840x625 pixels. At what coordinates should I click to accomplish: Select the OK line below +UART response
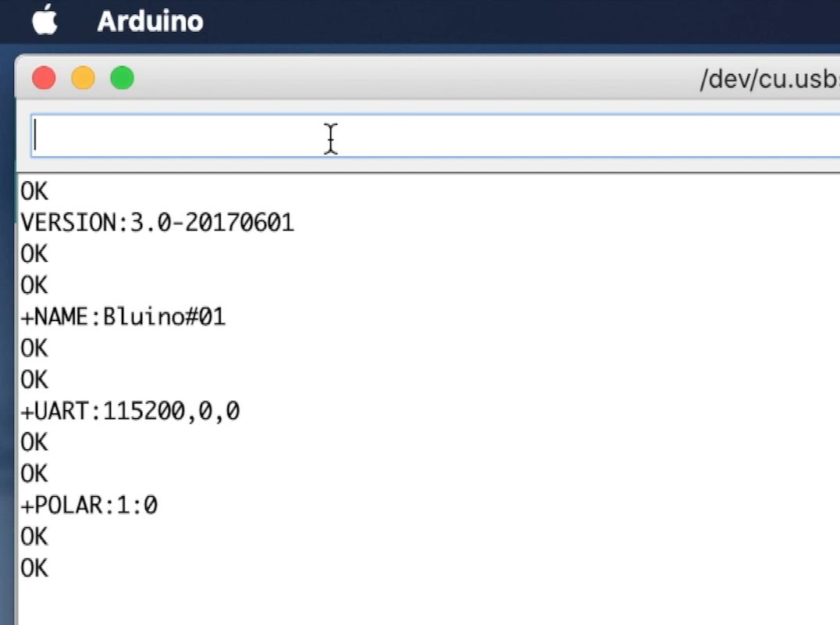point(34,441)
